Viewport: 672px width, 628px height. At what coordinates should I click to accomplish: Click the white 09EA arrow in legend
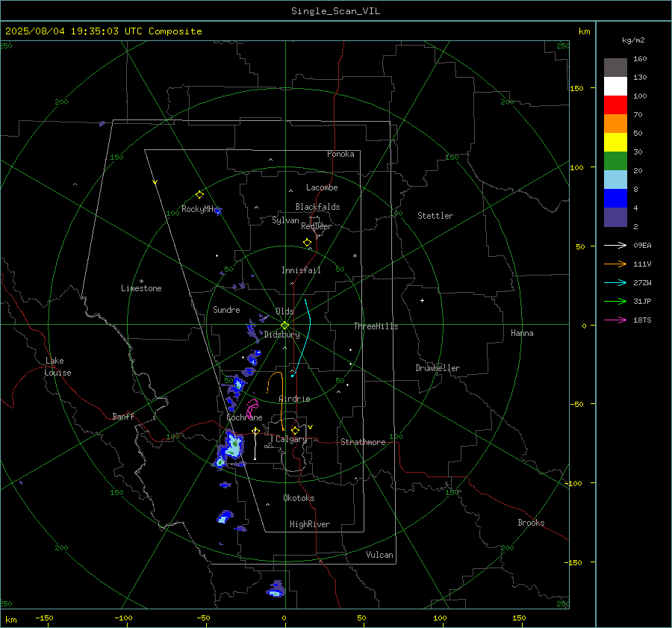click(x=615, y=245)
